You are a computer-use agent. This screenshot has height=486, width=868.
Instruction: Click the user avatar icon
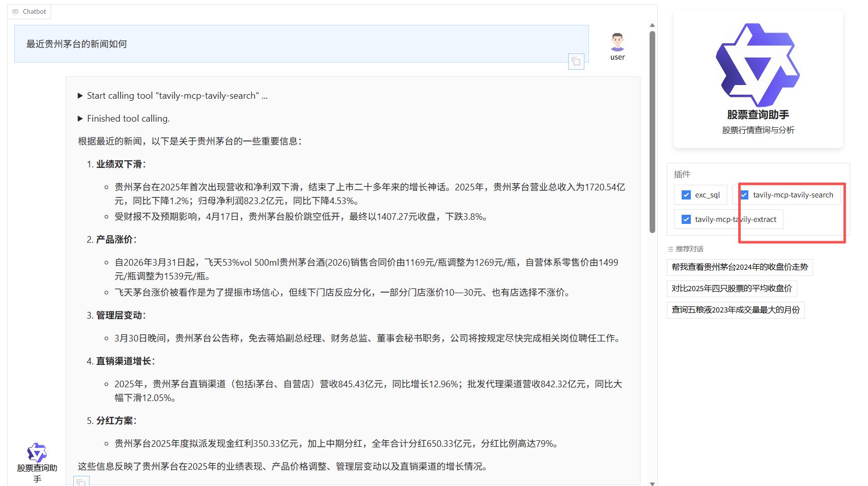click(x=618, y=42)
